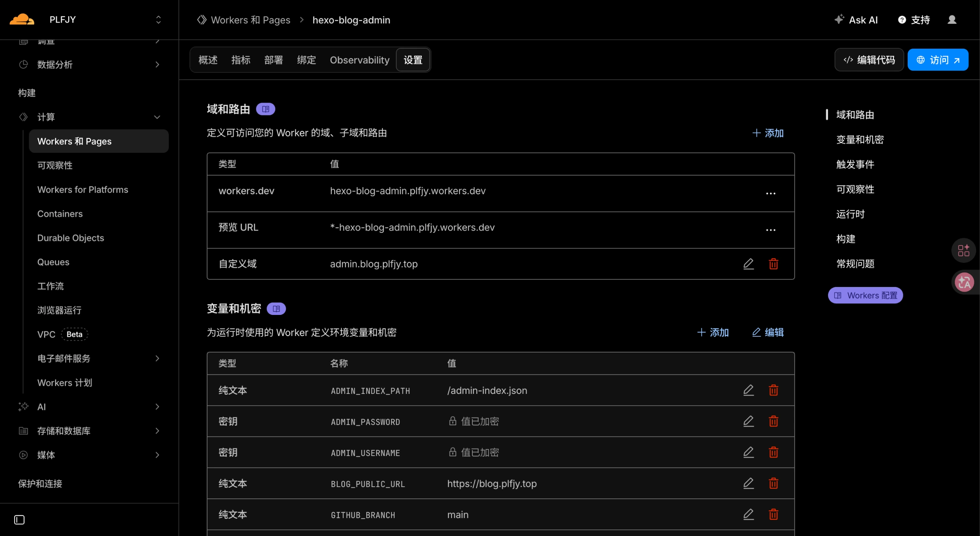Edit the GITHUB_BRANCH variable

[748, 514]
